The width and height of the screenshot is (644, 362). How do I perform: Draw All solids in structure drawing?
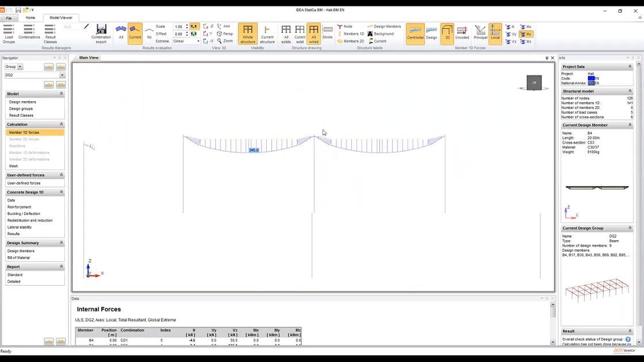click(x=286, y=34)
